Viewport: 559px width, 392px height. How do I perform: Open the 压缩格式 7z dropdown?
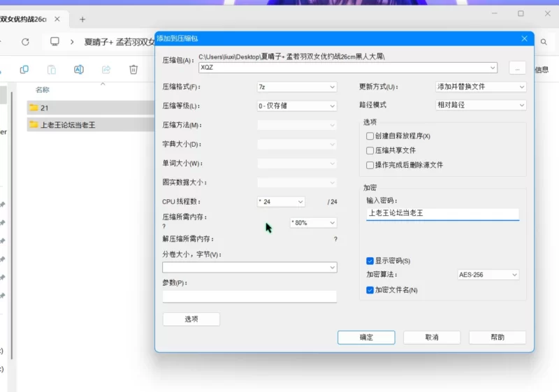(296, 87)
